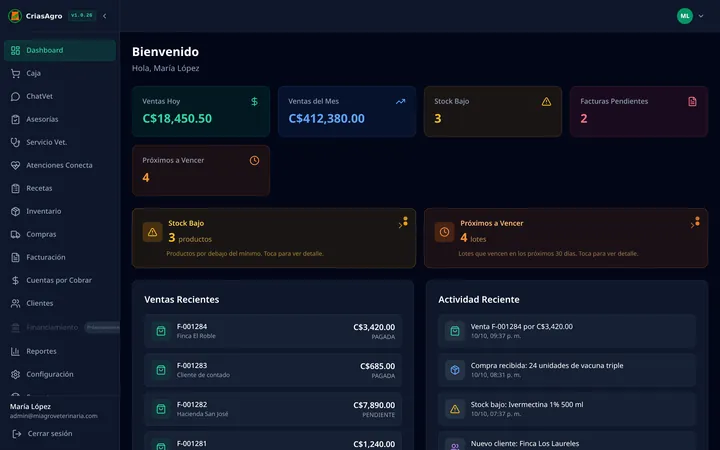Click the Servicio Vet. stethoscope icon

(x=16, y=142)
